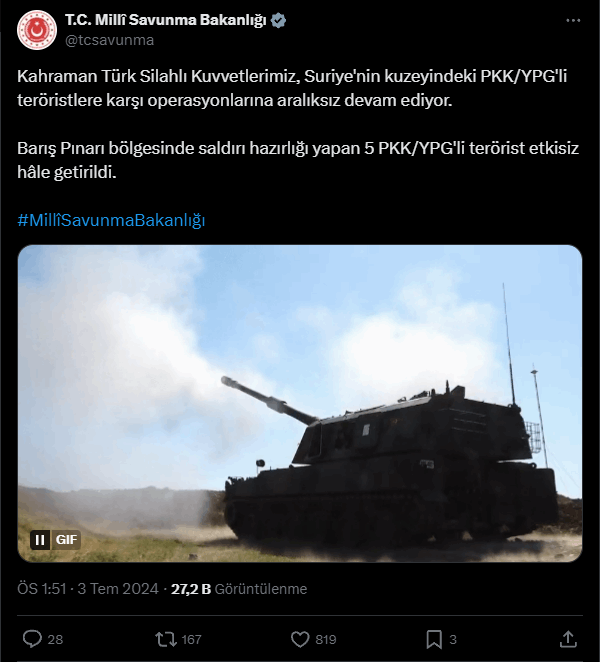This screenshot has height=662, width=600.
Task: Open the #MillîSavunmaBakanlığı hashtag link
Action: tap(111, 220)
